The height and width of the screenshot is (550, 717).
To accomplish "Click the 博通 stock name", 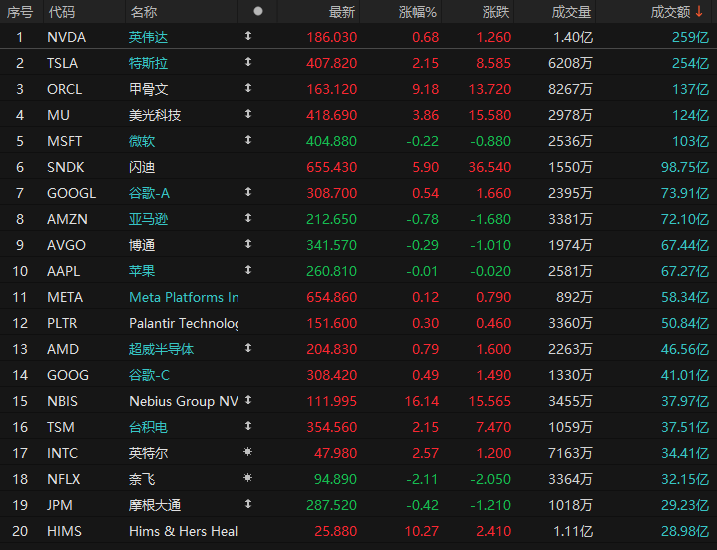I will coord(142,246).
